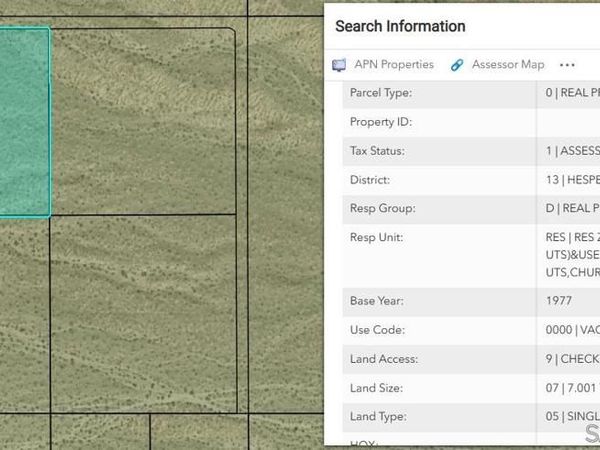Select the Parcel Type row label
Image resolution: width=600 pixels, height=450 pixels.
tap(381, 93)
